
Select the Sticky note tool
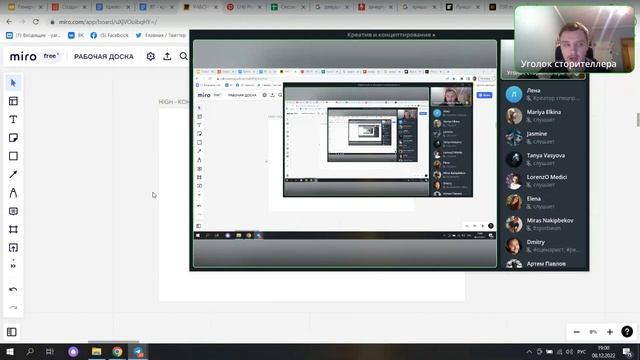pos(13,138)
